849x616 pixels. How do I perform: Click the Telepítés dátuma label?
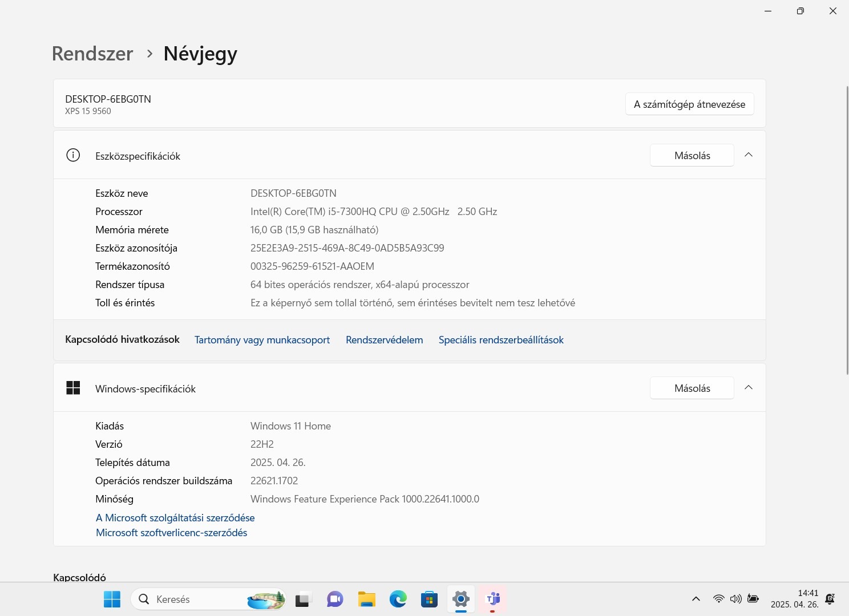pos(132,463)
